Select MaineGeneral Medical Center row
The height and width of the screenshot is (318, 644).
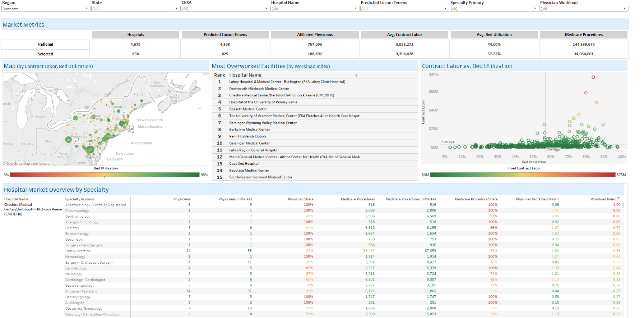[x=315, y=157]
